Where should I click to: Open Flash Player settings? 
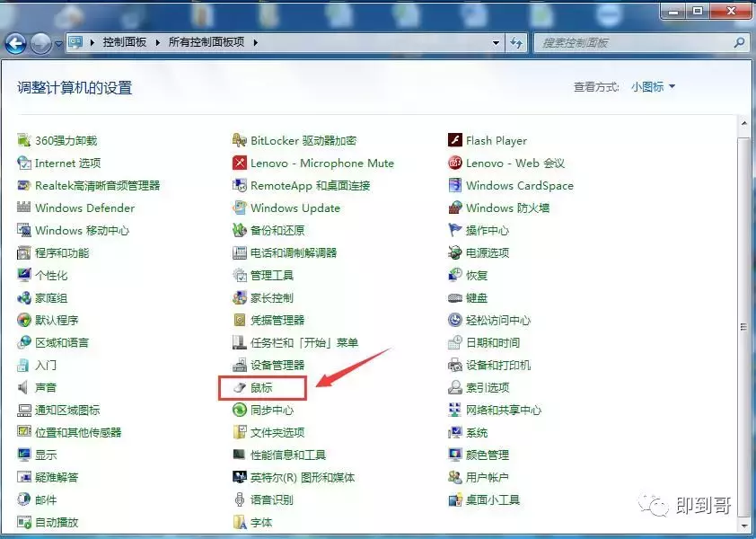(x=496, y=140)
